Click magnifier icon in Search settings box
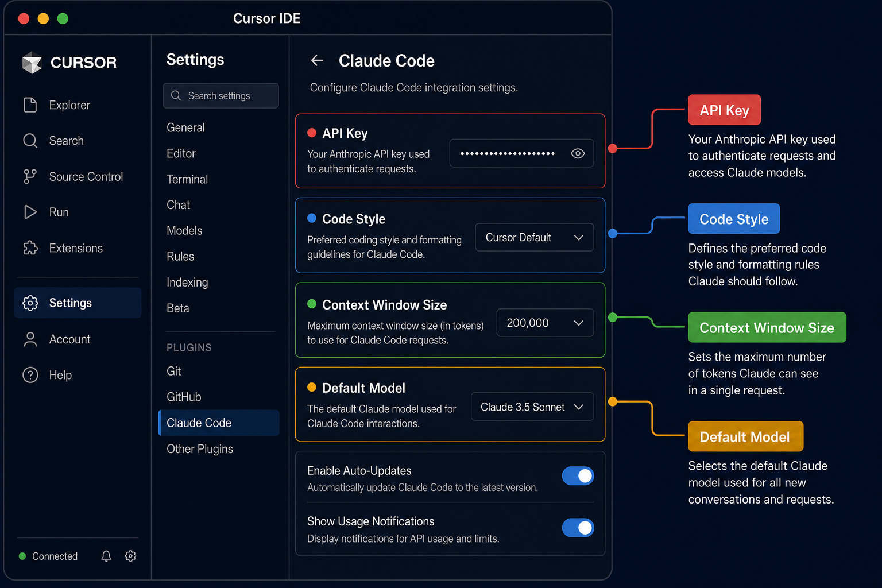This screenshot has width=882, height=588. [x=176, y=95]
